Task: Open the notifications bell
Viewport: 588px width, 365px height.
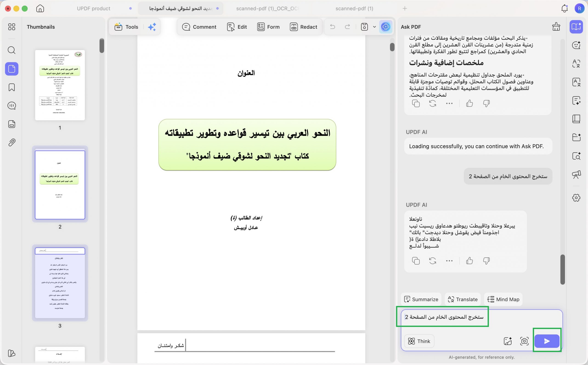Action: coord(564,9)
